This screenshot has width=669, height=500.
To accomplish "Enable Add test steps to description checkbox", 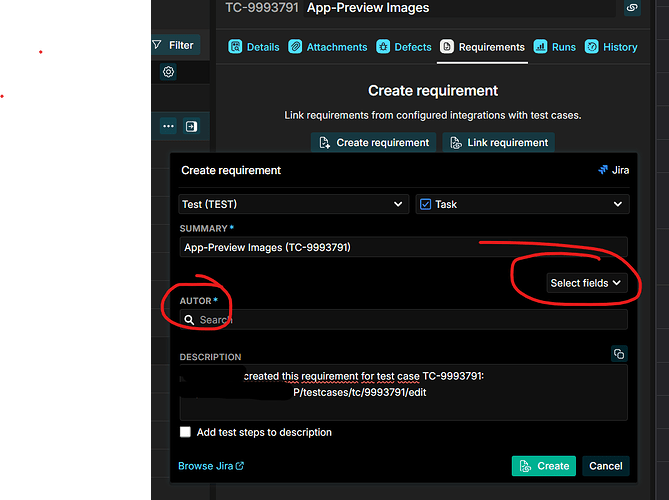I will pos(186,432).
